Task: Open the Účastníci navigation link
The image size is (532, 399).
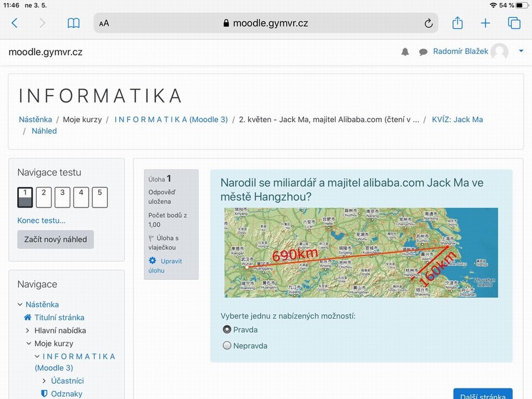Action: click(67, 381)
